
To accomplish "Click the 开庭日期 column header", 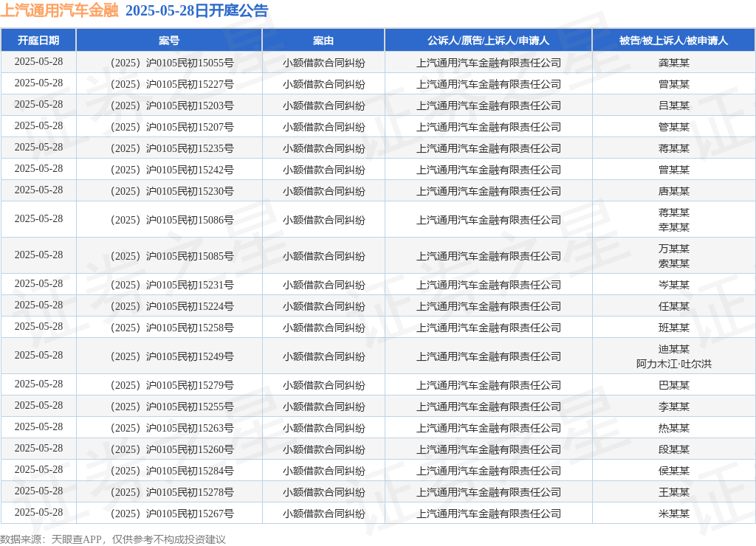I will coord(38,41).
